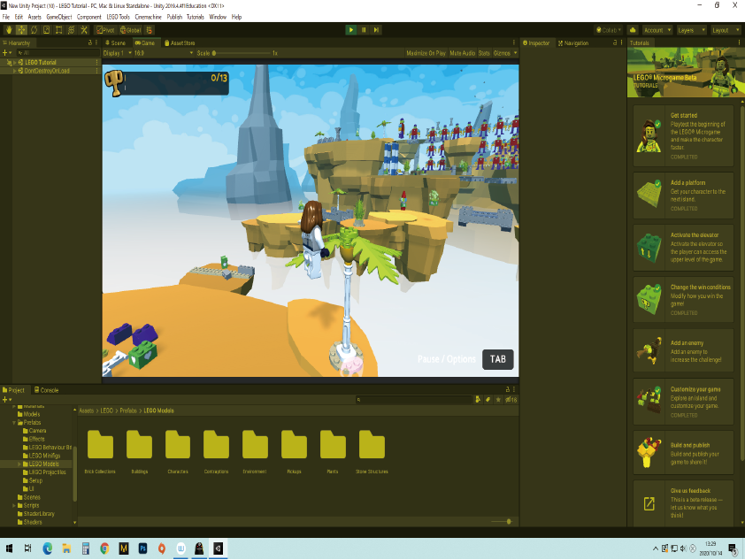Image resolution: width=745 pixels, height=560 pixels.
Task: Open the Characters folder
Action: coord(178,452)
